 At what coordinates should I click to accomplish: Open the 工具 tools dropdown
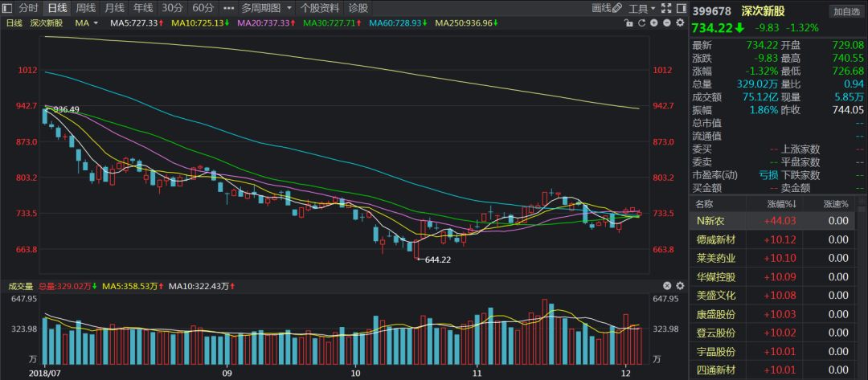(641, 9)
